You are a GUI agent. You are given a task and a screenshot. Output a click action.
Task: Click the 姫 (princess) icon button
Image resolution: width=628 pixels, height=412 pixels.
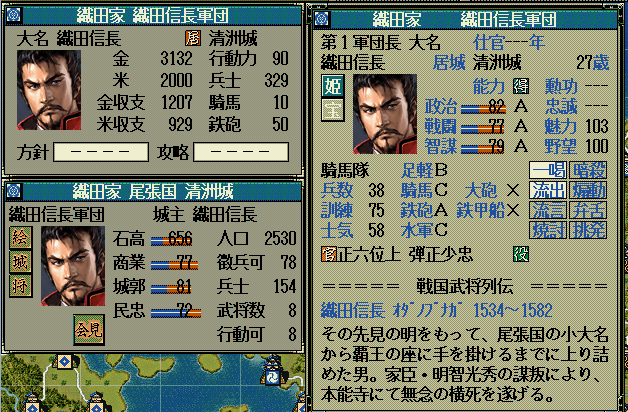(332, 86)
